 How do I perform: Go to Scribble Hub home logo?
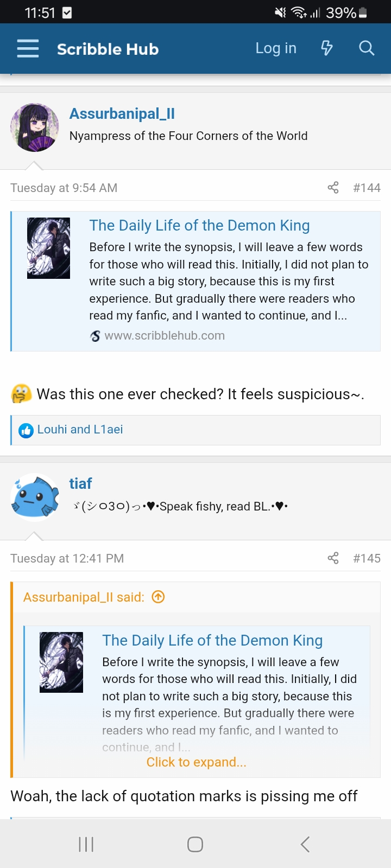coord(108,49)
